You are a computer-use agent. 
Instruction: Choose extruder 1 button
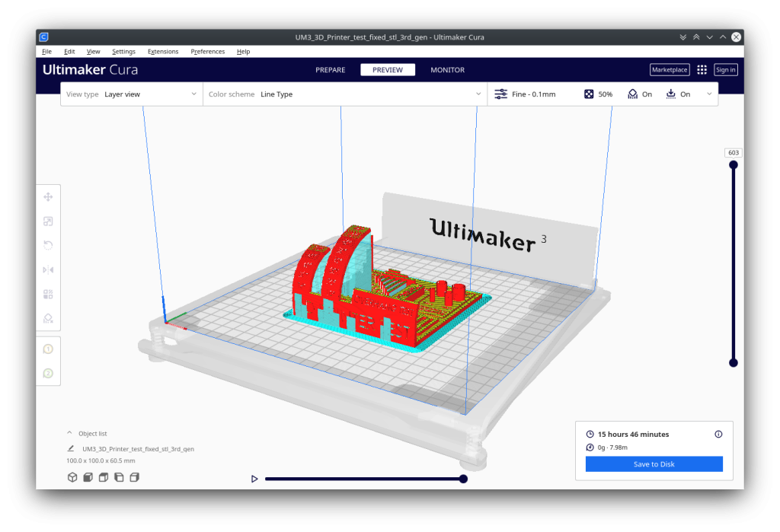[48, 349]
